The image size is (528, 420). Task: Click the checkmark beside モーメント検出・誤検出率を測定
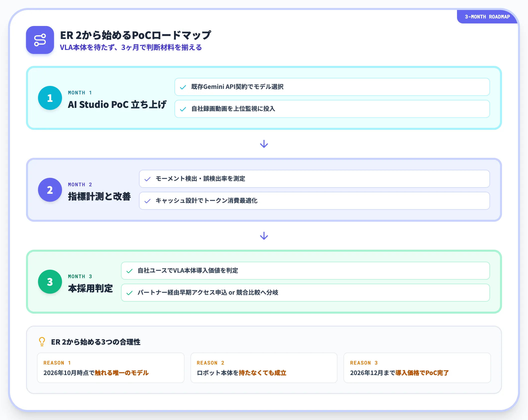coord(147,179)
